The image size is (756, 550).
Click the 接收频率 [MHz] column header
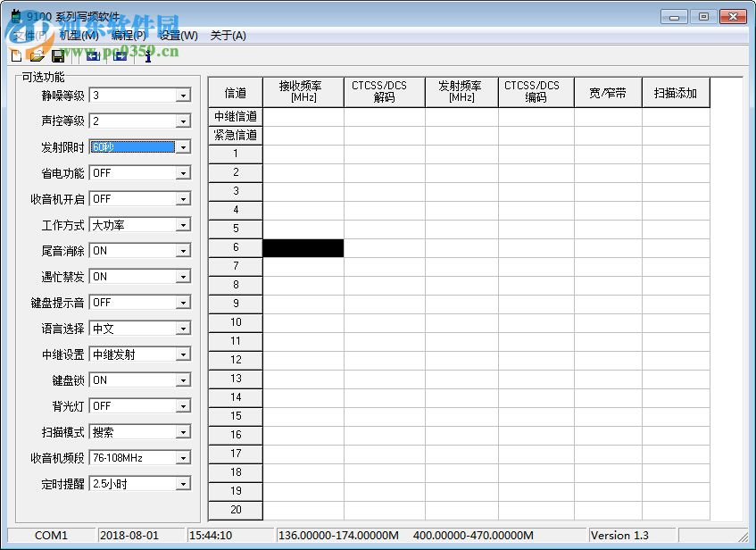303,92
